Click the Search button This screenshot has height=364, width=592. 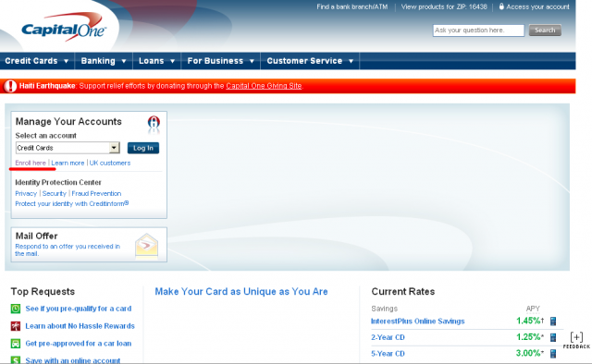545,30
